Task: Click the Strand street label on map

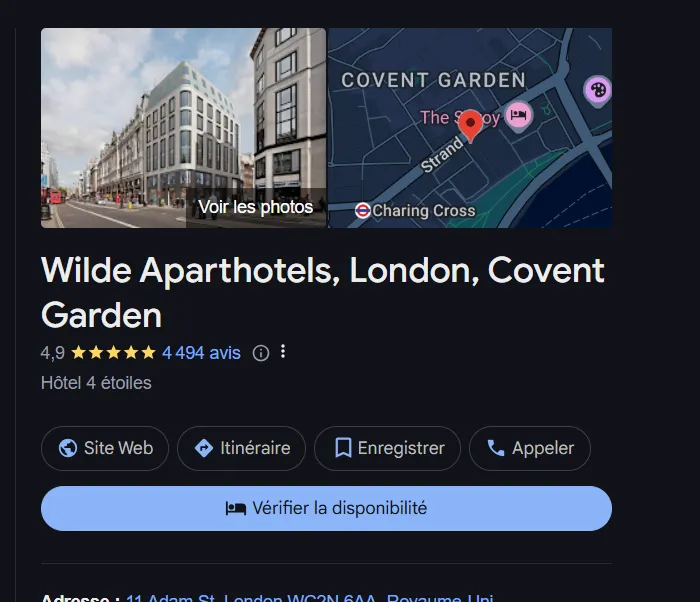Action: click(442, 155)
